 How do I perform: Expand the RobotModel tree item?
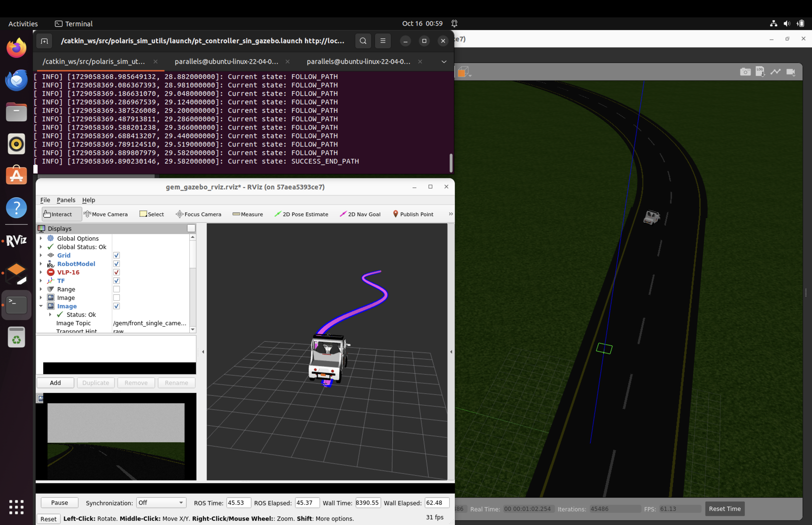[41, 264]
